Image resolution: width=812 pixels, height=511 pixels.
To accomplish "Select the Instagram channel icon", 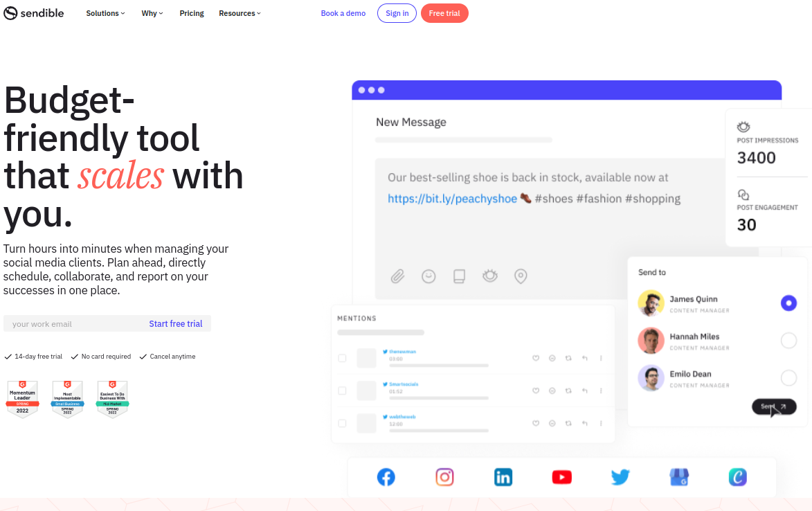I will click(x=444, y=476).
